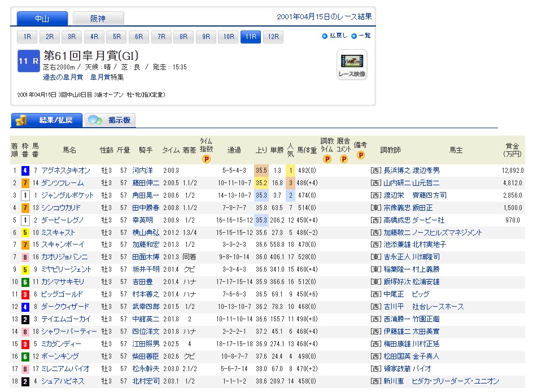Open the 皐月賞特集 feature link
The height and width of the screenshot is (392, 537).
107,77
